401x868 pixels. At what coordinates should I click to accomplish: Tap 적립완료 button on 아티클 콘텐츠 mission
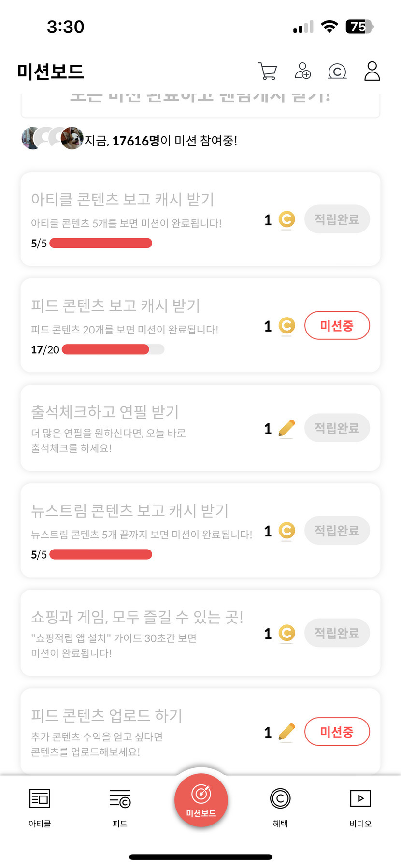[x=337, y=219]
